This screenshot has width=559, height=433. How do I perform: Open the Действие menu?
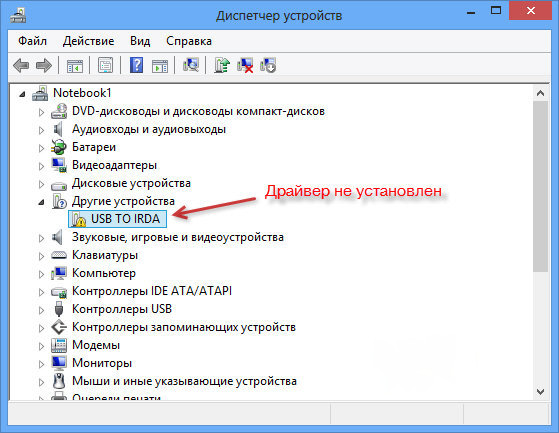coord(88,41)
